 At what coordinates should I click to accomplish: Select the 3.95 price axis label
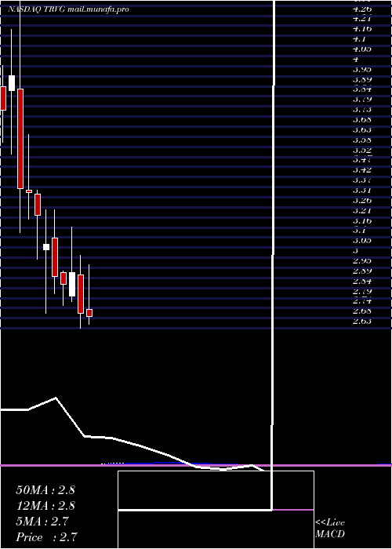pos(362,69)
